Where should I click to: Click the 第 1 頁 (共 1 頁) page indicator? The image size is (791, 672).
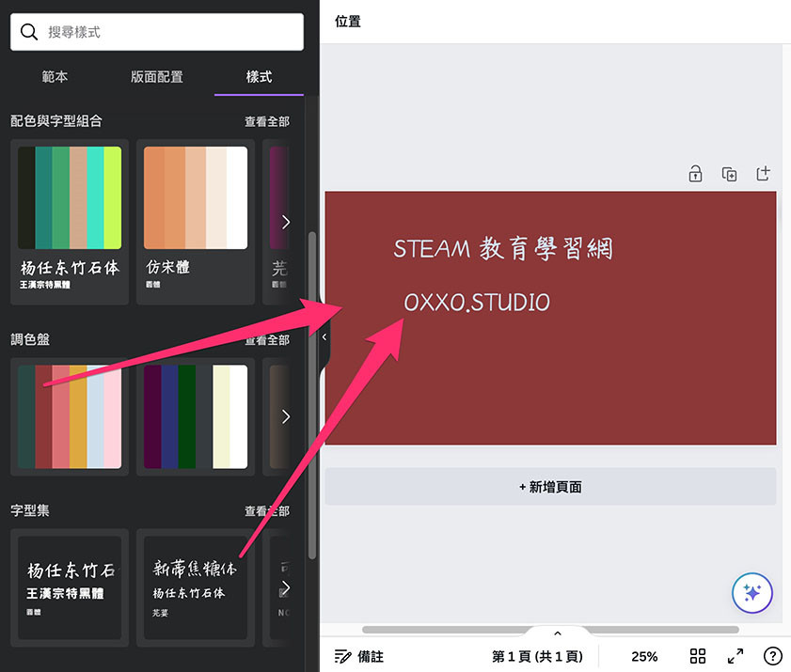point(537,656)
